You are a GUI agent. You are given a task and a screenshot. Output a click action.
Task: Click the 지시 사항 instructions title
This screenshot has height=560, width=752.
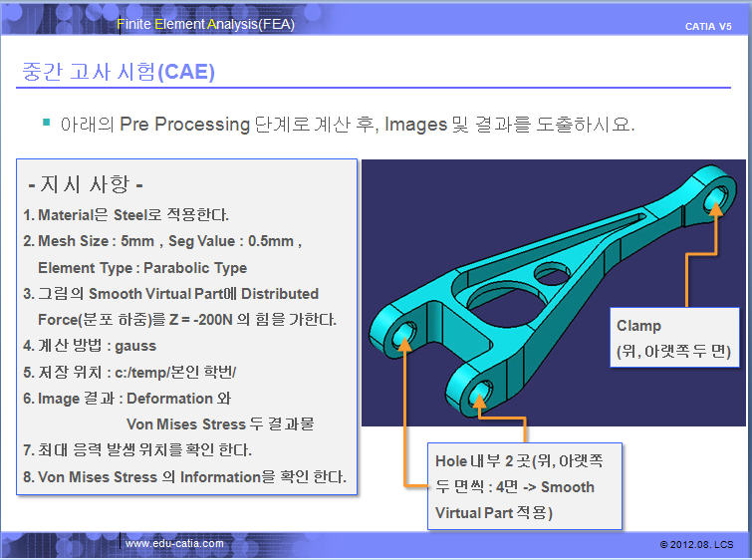pyautogui.click(x=86, y=186)
